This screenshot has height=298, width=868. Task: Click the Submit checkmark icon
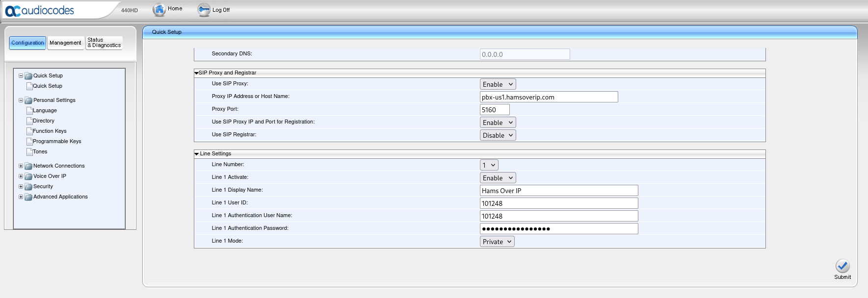[842, 266]
